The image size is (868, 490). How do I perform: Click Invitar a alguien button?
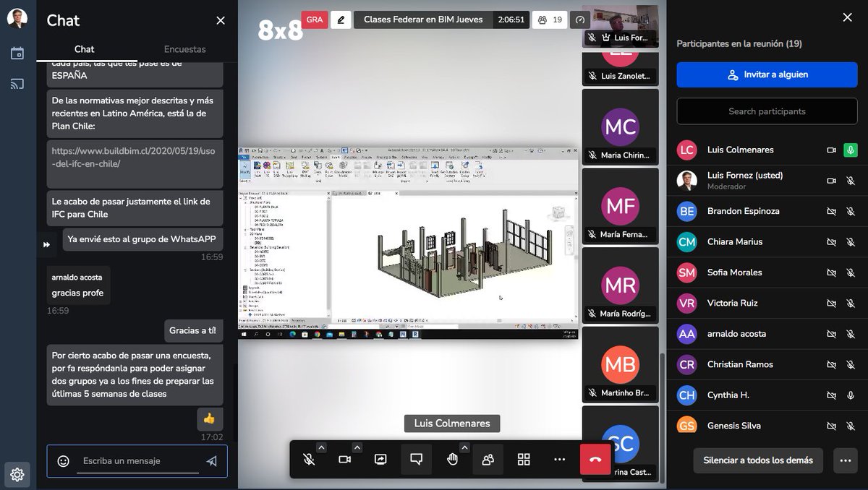(767, 74)
